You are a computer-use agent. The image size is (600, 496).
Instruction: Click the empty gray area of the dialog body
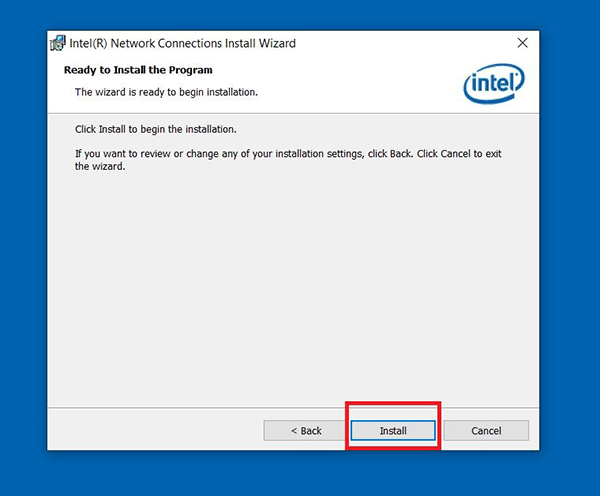(x=293, y=287)
